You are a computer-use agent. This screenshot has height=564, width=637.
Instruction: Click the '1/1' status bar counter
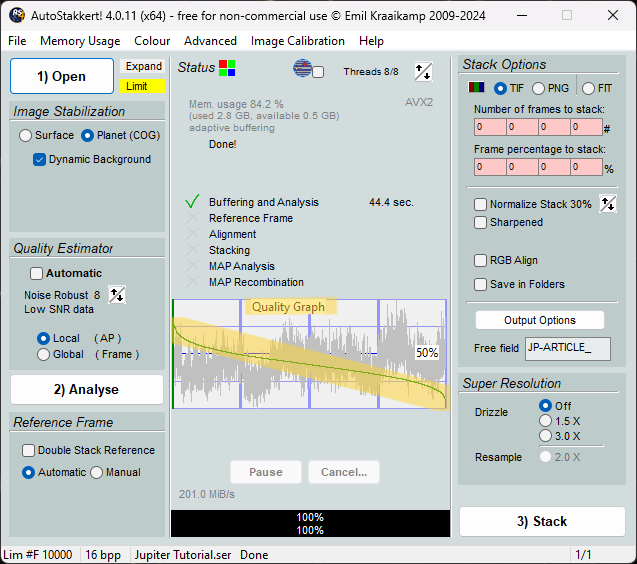click(x=583, y=555)
